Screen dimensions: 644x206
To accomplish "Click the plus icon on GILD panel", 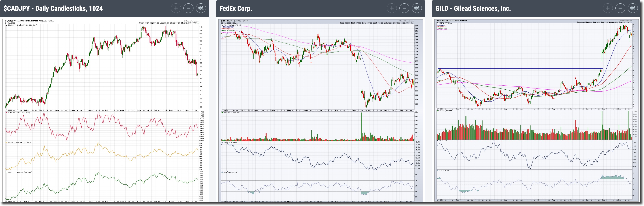I will [608, 8].
